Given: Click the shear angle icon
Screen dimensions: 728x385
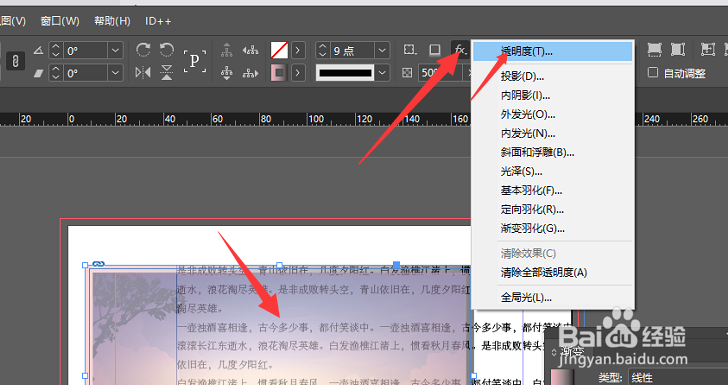Looking at the screenshot, I should pos(39,73).
